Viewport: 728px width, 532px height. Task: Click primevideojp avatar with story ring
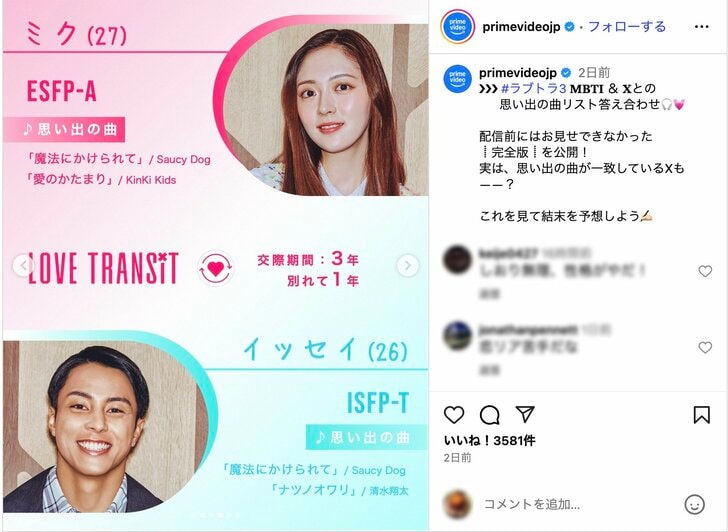pos(457,26)
